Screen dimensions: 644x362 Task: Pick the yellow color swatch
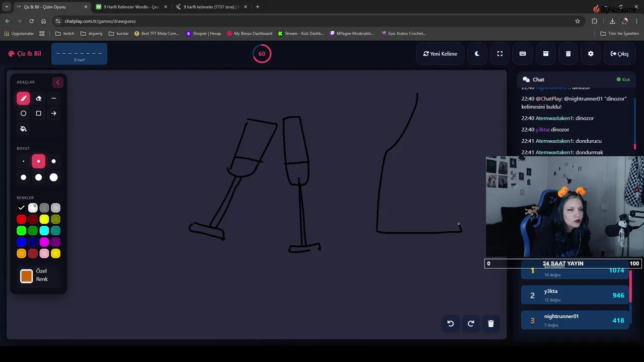point(44,219)
